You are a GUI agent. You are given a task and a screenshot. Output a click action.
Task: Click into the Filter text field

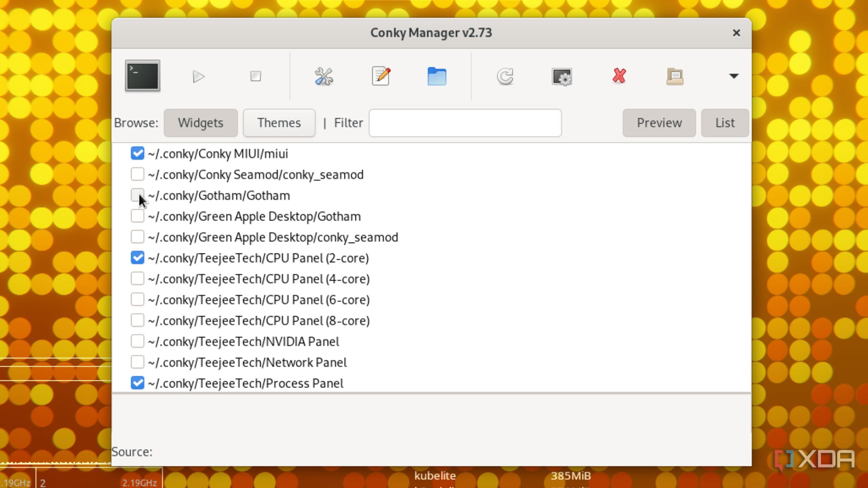coord(465,123)
